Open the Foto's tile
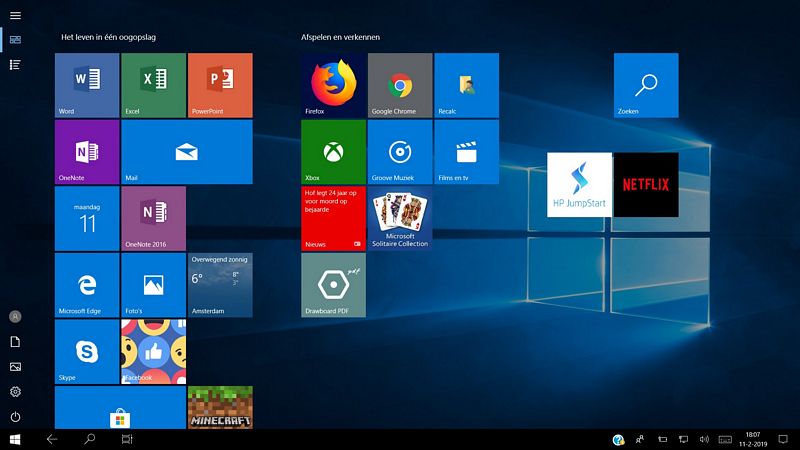 (x=154, y=285)
